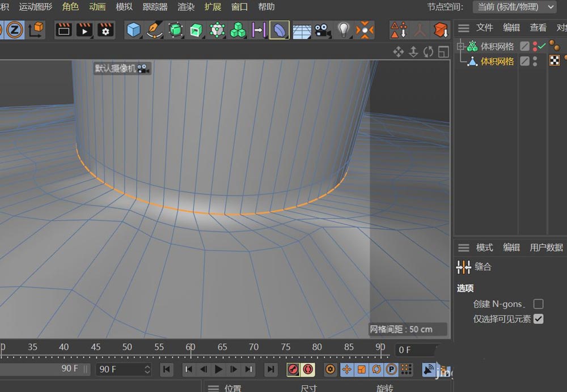567x392 pixels.
Task: Click 用户数据 in attribute panel
Action: pos(546,248)
